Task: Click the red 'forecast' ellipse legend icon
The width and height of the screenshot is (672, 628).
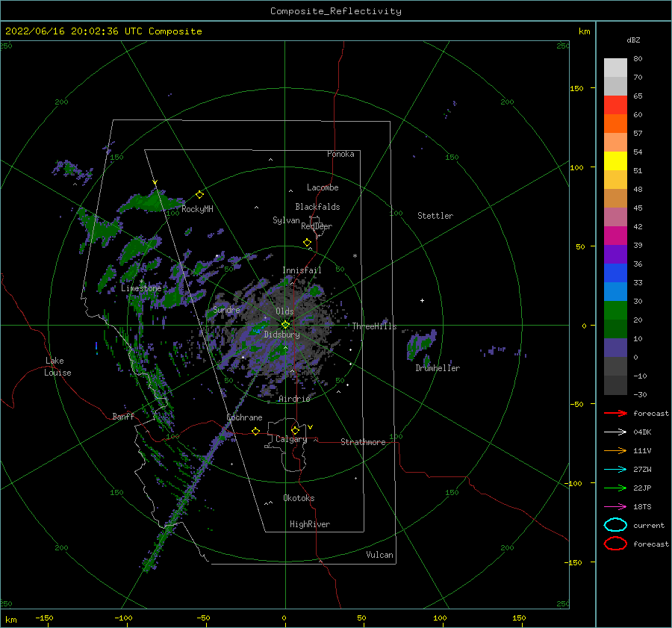Action: pyautogui.click(x=615, y=544)
